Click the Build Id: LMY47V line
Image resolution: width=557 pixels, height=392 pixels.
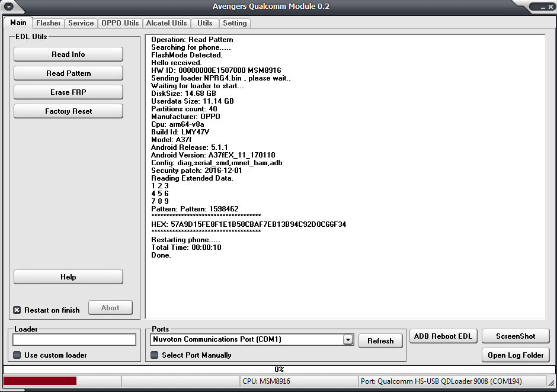pos(180,132)
